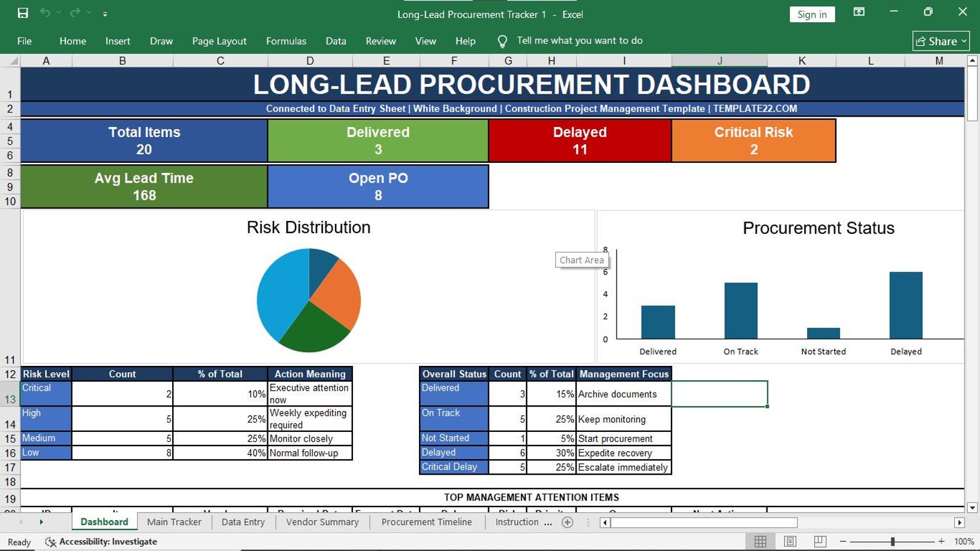Open the Review ribbon tab

(381, 41)
